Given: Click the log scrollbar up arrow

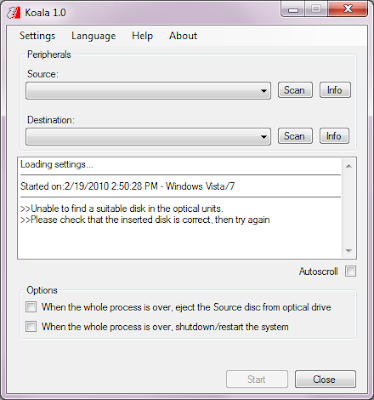Looking at the screenshot, I should [x=349, y=166].
